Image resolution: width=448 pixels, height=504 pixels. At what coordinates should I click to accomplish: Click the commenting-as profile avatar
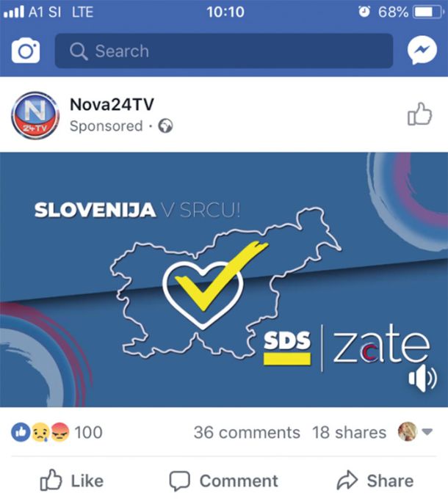click(x=408, y=431)
